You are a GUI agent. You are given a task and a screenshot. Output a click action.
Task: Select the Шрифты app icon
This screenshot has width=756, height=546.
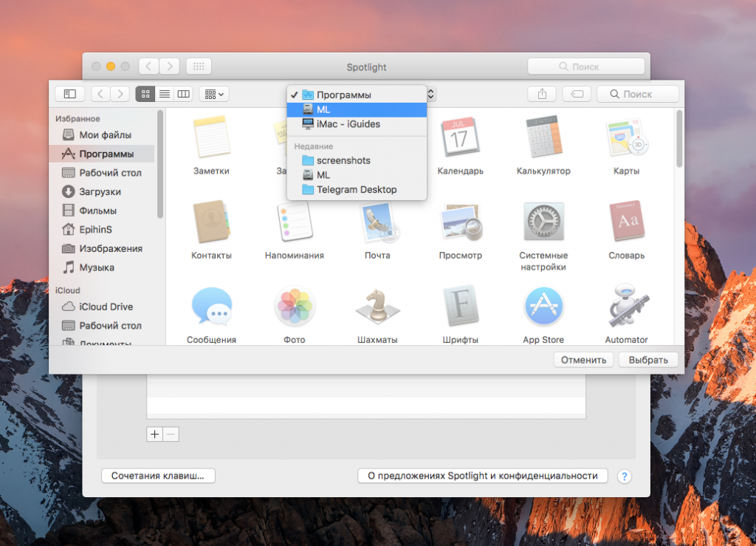[460, 307]
